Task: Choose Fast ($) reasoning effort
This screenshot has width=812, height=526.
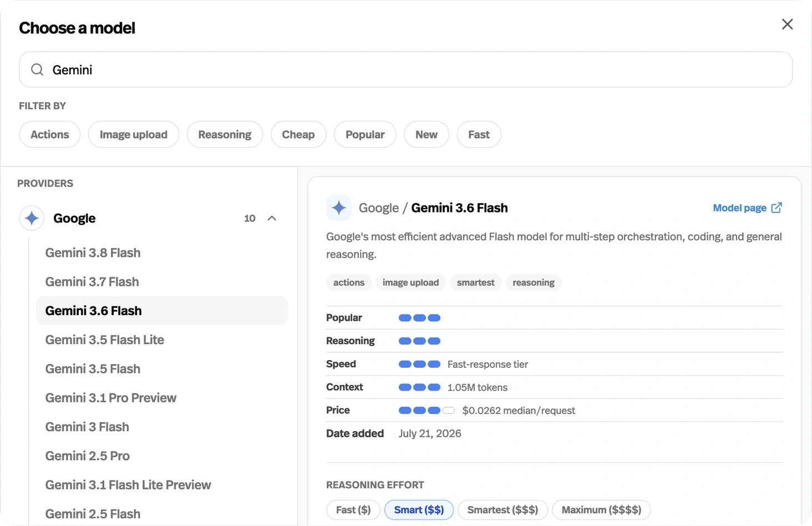Action: pyautogui.click(x=353, y=510)
